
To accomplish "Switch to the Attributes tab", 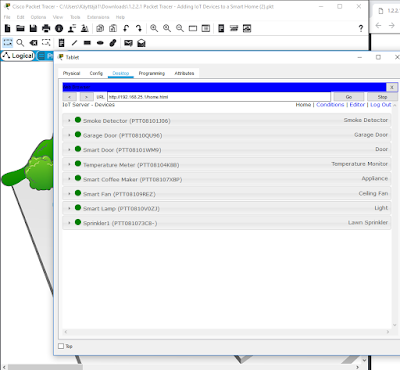I will coord(184,73).
